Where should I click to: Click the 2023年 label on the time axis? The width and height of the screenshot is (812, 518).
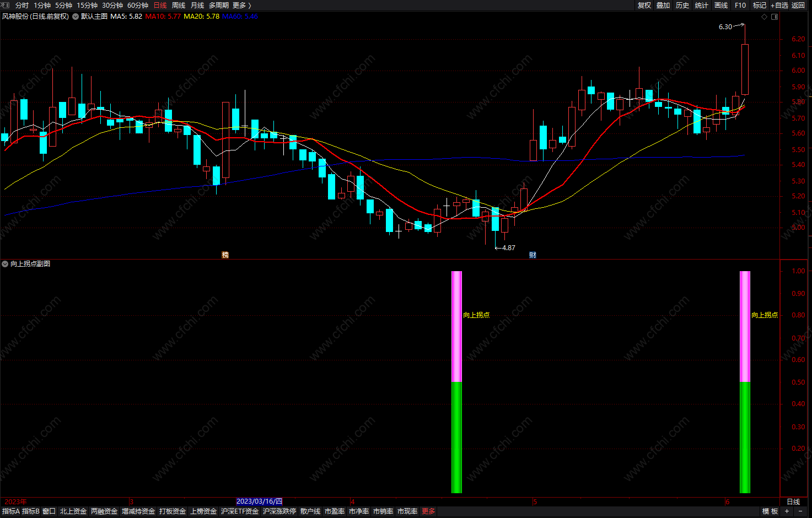click(15, 501)
